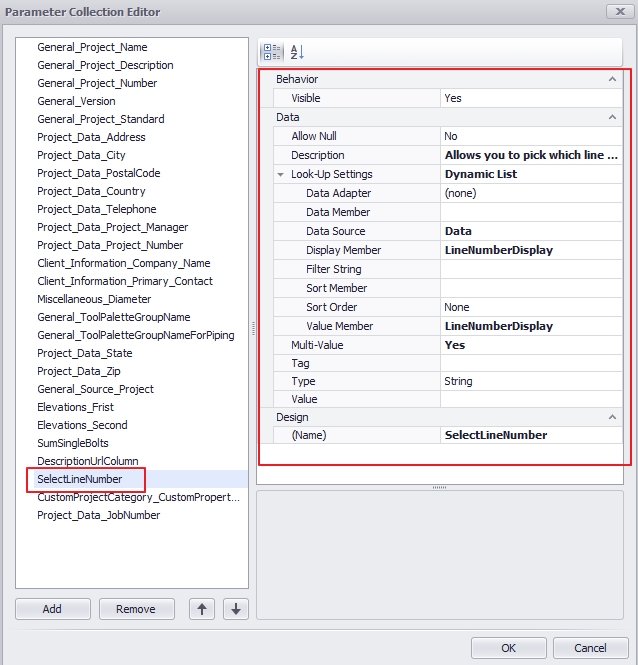638x665 pixels.
Task: Edit the Description property value
Action: pos(531,155)
